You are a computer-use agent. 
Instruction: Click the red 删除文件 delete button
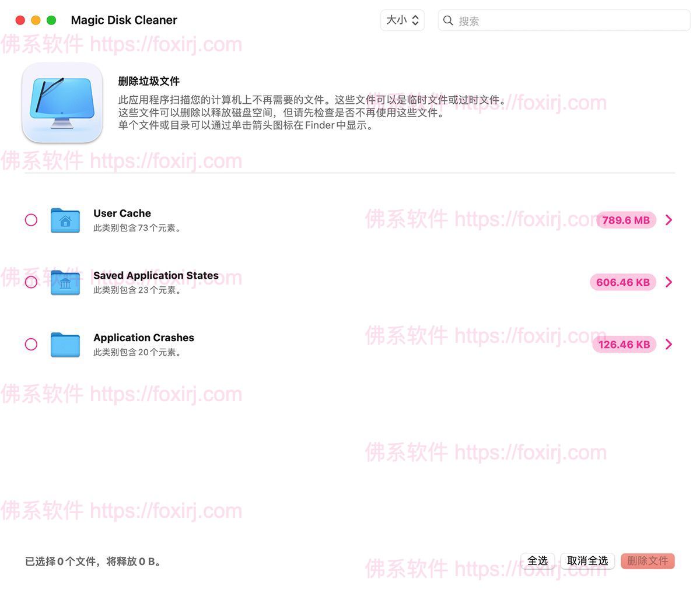[x=647, y=561]
